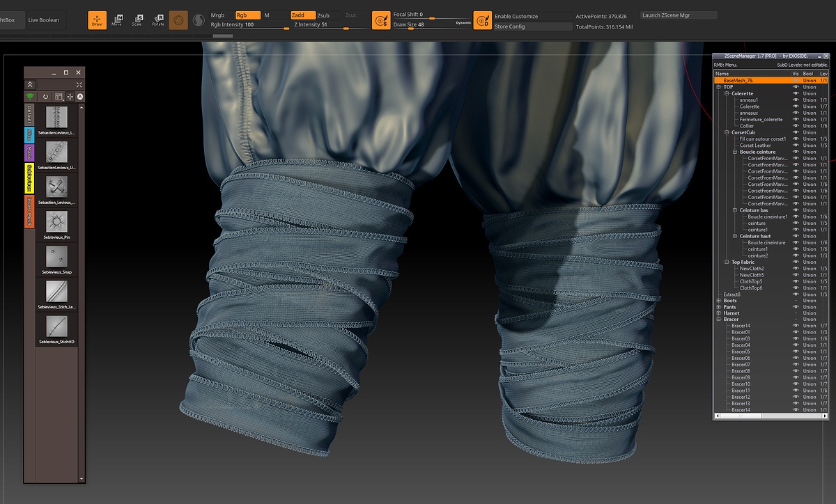Open the orange Insert Mesh tab
836x504 pixels.
[29, 210]
